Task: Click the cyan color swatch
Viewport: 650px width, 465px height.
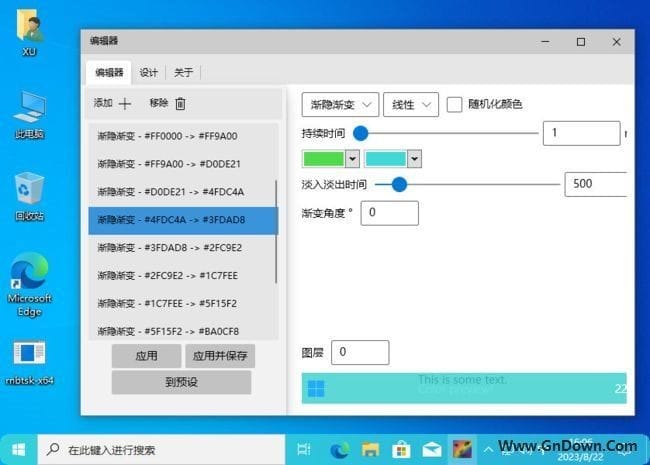Action: pos(386,159)
